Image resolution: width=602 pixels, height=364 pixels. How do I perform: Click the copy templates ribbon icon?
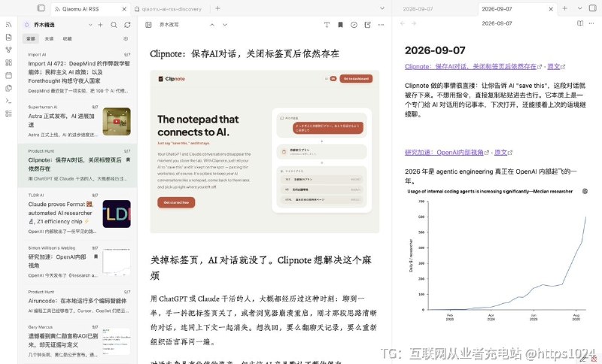pos(8,88)
